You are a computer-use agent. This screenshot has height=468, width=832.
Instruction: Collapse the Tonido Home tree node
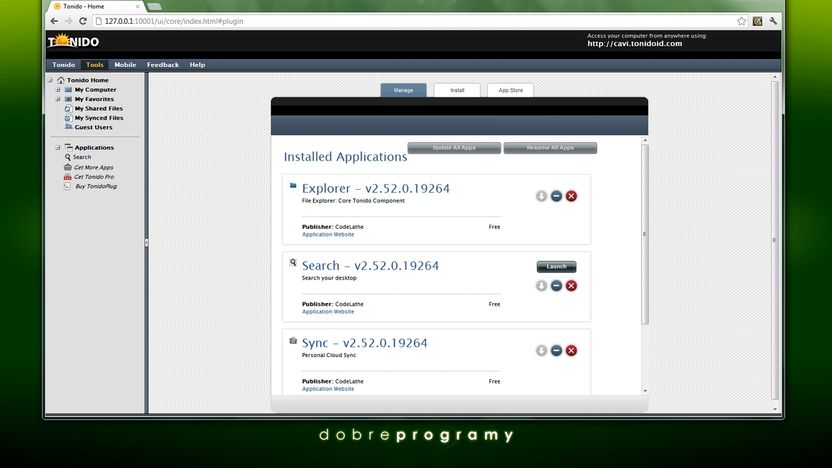(50, 80)
